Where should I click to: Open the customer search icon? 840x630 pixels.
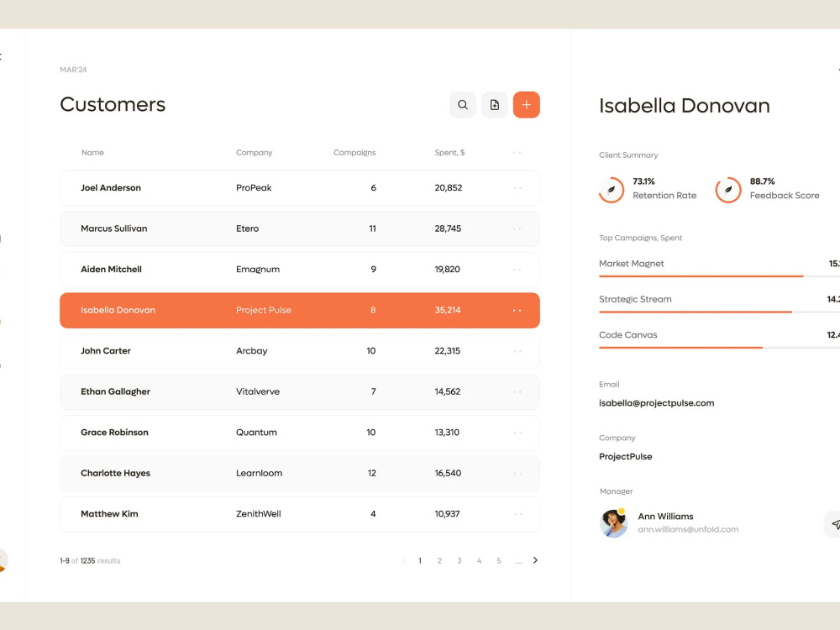pyautogui.click(x=463, y=105)
